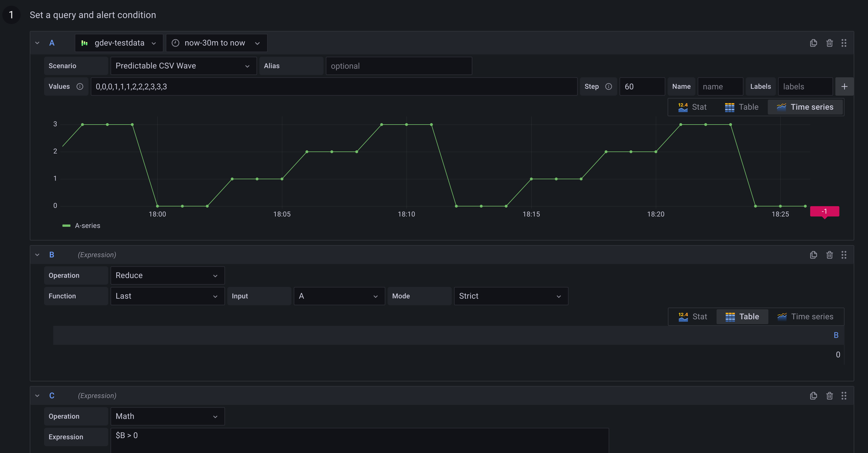Click the info icon next to Values

coord(80,87)
